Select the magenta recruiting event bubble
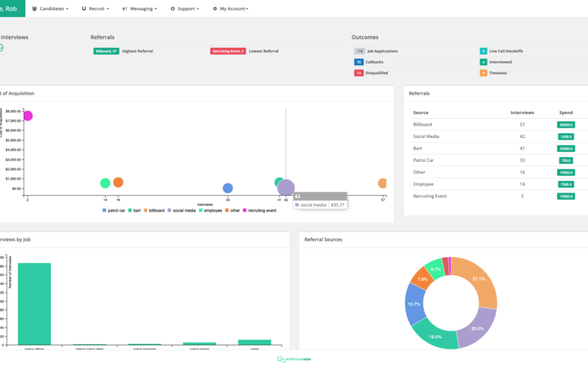 click(x=28, y=116)
